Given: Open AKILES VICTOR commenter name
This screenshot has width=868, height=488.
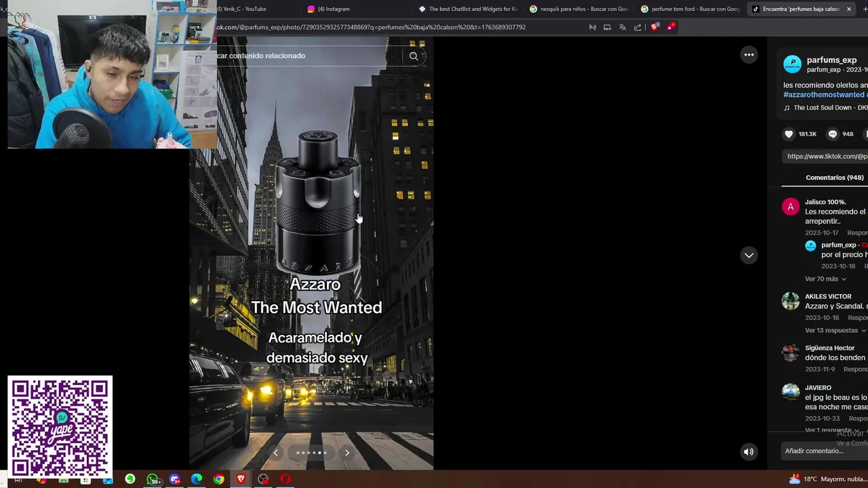Looking at the screenshot, I should 828,297.
